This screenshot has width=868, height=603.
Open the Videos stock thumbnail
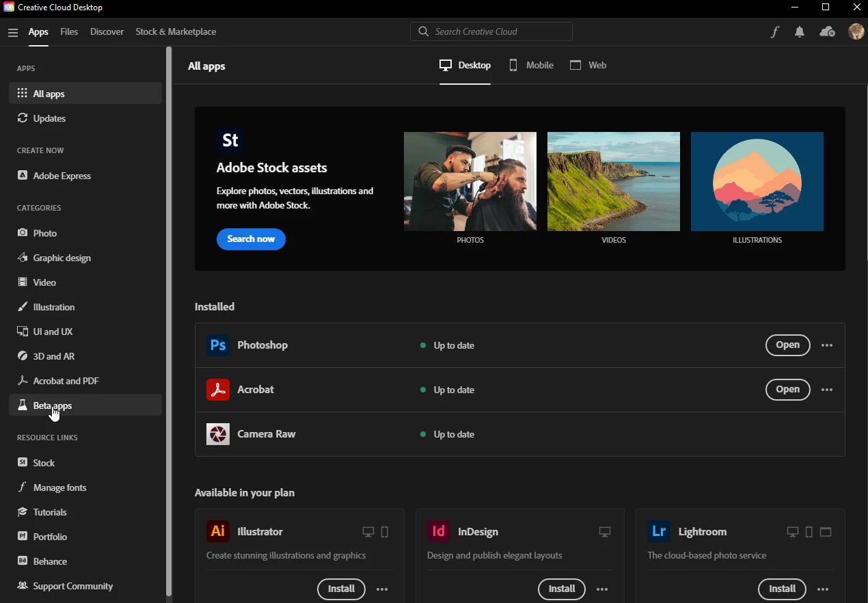coord(614,181)
